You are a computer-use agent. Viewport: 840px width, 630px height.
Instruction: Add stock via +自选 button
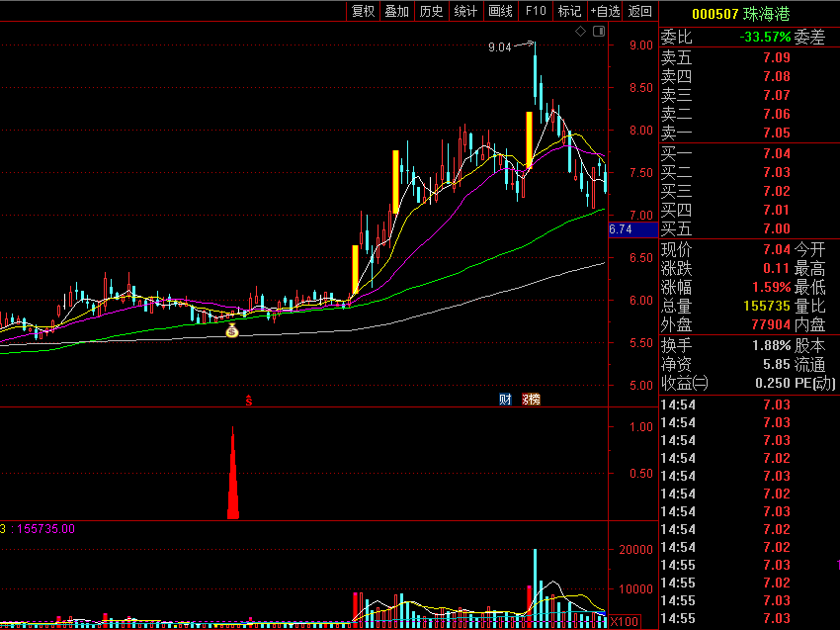[605, 11]
